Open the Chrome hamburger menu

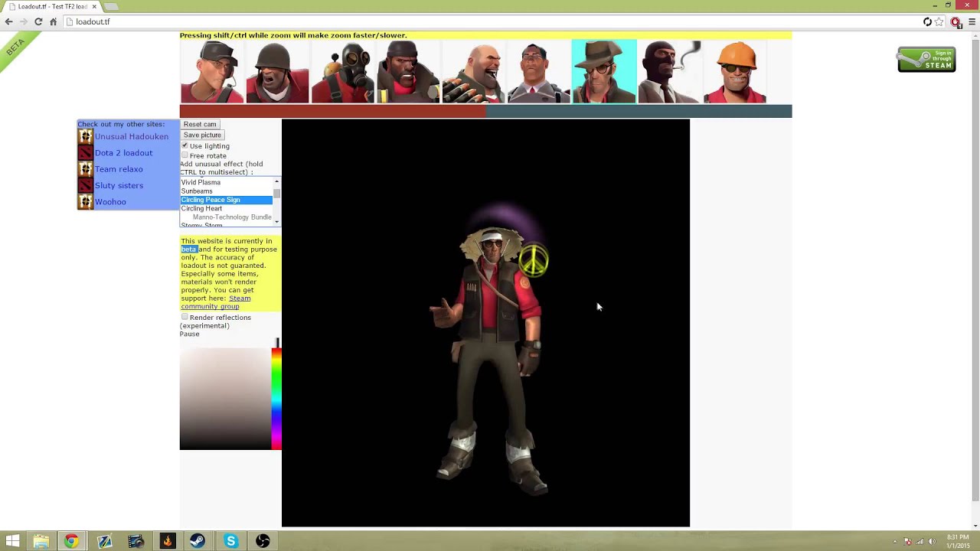(972, 21)
